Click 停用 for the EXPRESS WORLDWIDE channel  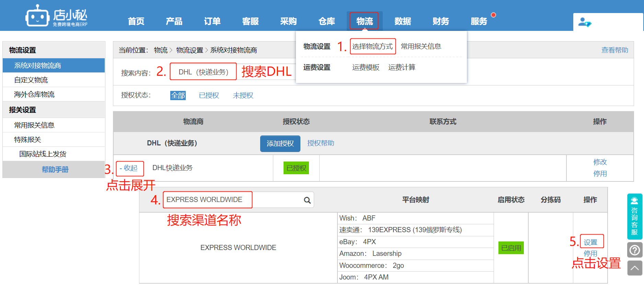click(590, 253)
